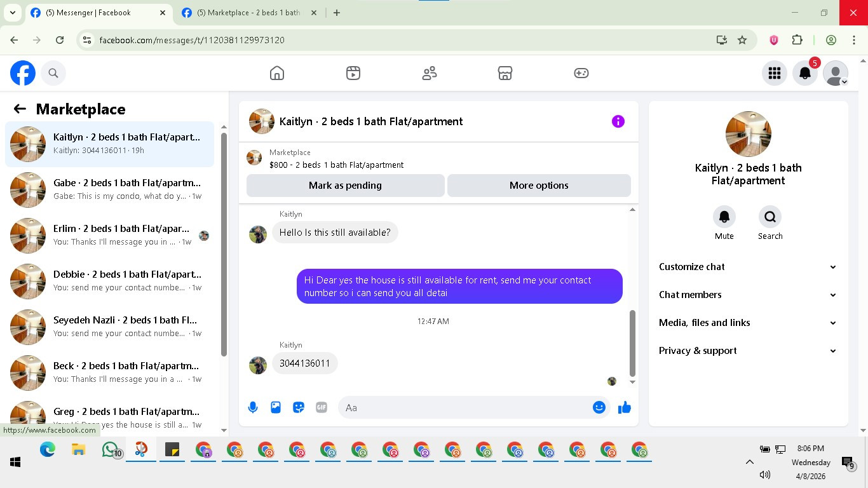Screen dimensions: 868x488
Task: Open Facebook search magnifier
Action: point(53,73)
